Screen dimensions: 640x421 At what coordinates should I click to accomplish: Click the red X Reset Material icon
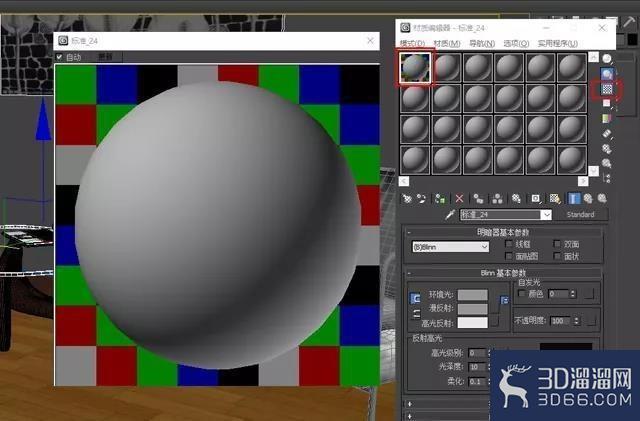coord(459,198)
